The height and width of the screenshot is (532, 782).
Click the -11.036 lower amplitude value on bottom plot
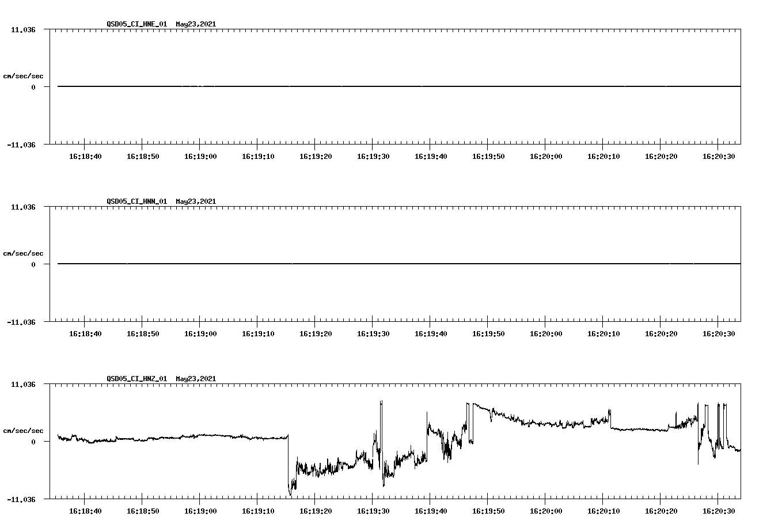21,499
